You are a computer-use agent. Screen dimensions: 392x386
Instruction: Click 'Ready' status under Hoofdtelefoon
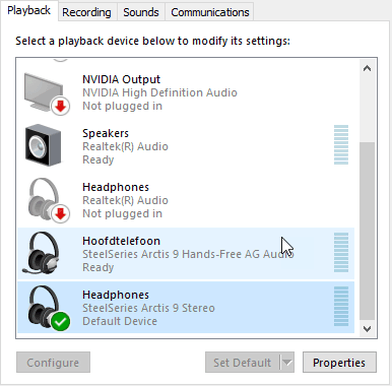tap(98, 267)
